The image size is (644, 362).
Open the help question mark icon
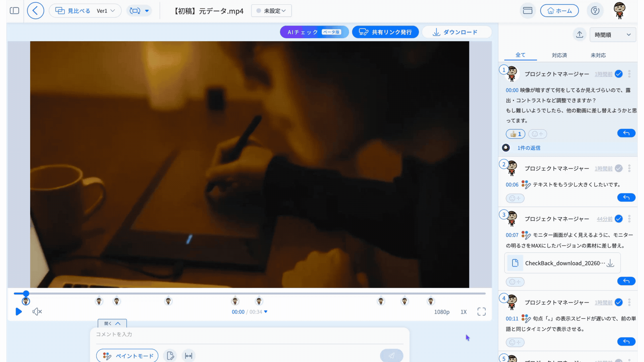[x=595, y=11]
